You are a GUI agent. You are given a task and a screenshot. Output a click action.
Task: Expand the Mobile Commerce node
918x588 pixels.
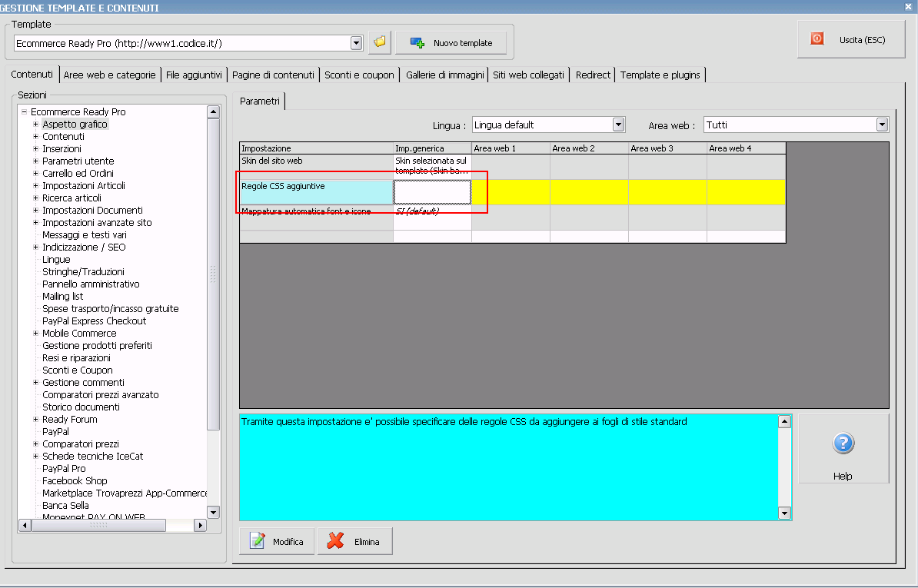pyautogui.click(x=35, y=333)
